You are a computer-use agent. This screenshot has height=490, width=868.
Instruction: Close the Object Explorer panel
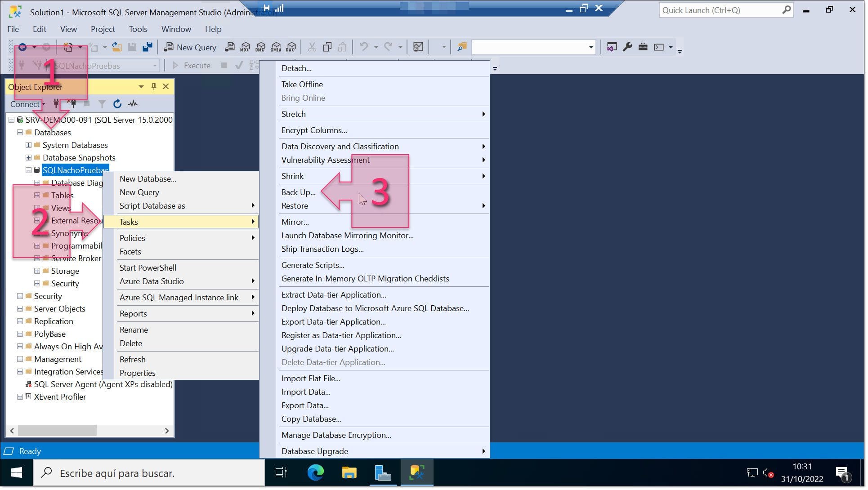coord(166,87)
